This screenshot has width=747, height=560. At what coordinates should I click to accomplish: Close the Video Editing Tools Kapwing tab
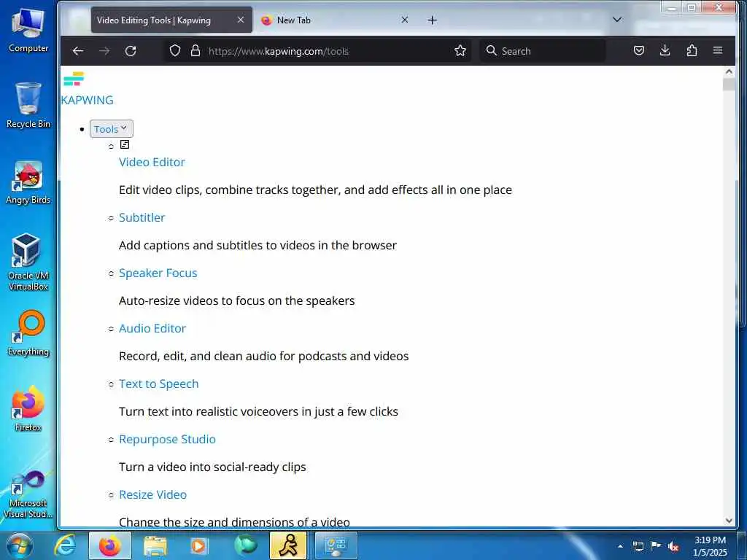point(241,20)
